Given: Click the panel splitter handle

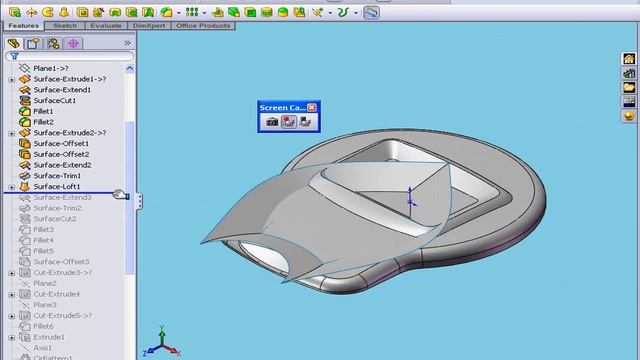Looking at the screenshot, I should (139, 201).
